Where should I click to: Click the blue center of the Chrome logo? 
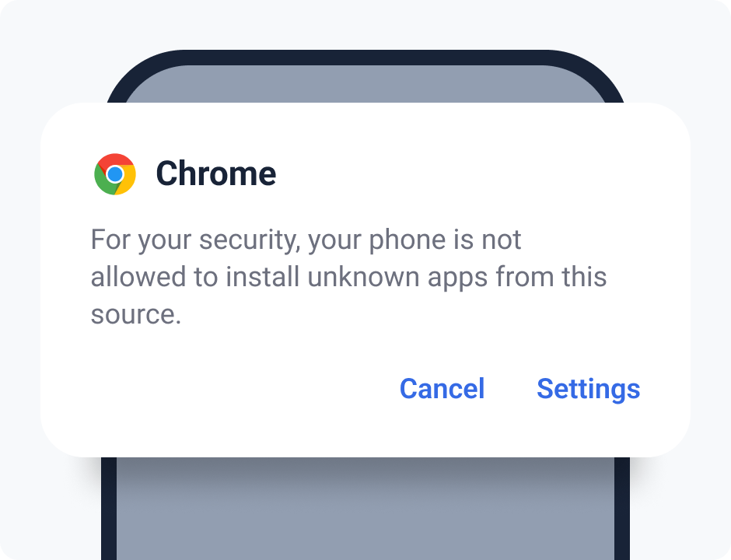coord(115,174)
